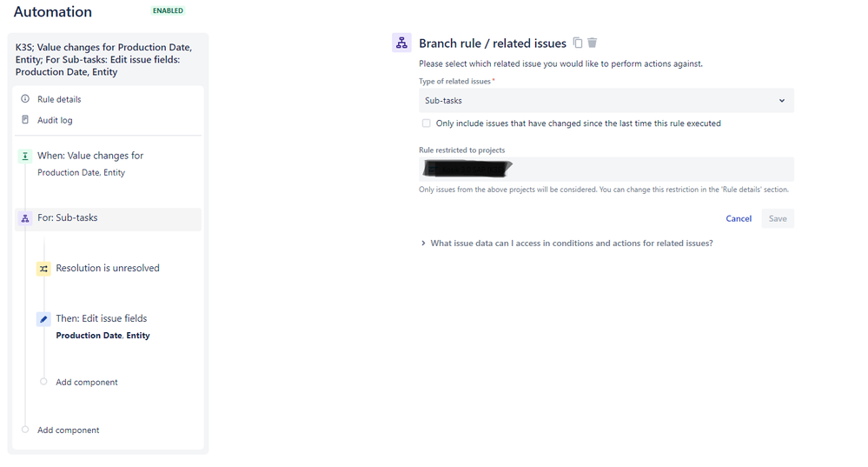Viewport: 868px width, 467px height.
Task: Click the dropdown arrow next to Sub-tasks
Action: (x=782, y=101)
